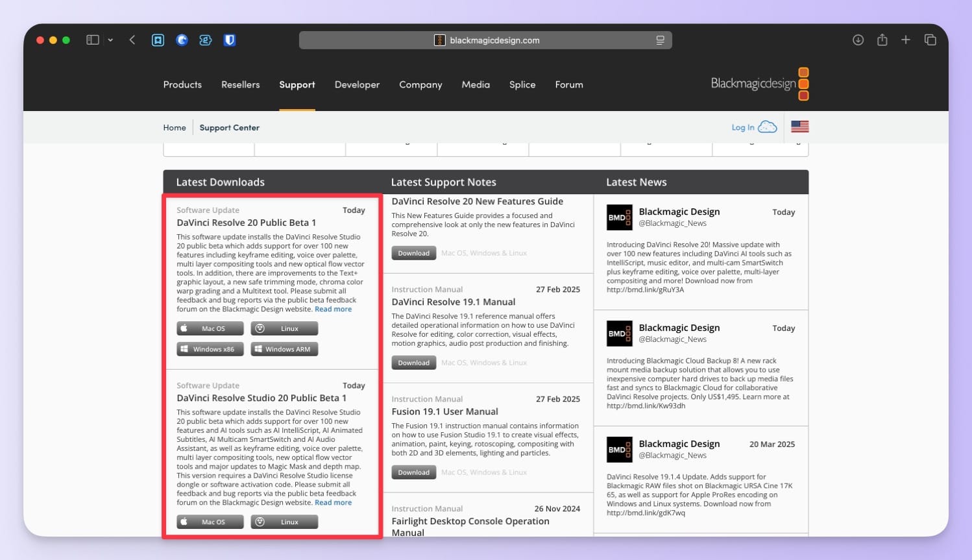Open the Developer nav item
The height and width of the screenshot is (560, 972).
pos(357,84)
